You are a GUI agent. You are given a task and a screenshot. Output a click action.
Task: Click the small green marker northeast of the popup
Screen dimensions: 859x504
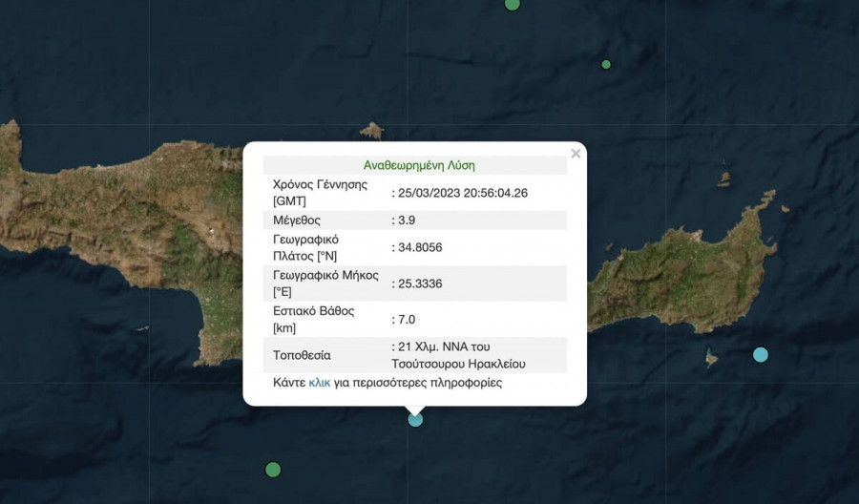click(606, 65)
